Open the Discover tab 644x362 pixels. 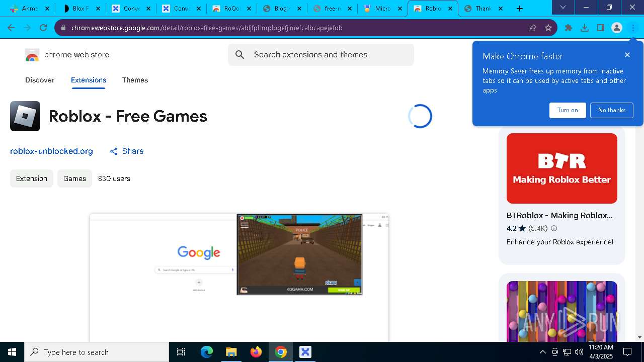click(40, 80)
